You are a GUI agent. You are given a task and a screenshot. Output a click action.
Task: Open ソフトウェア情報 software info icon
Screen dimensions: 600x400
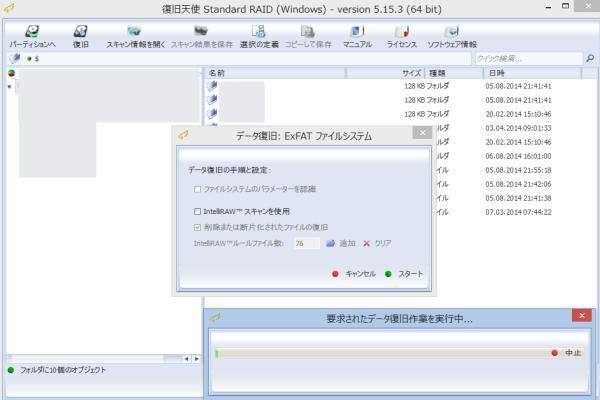(x=451, y=32)
